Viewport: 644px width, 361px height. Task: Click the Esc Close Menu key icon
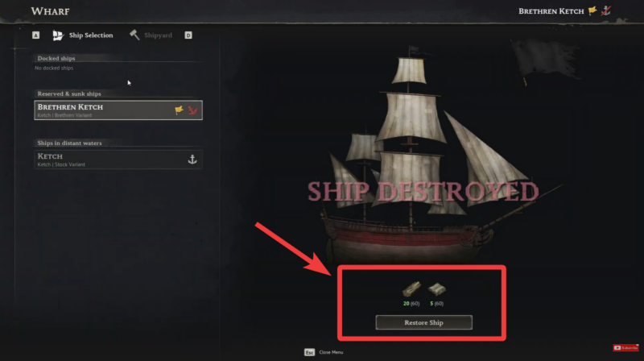[x=309, y=352]
